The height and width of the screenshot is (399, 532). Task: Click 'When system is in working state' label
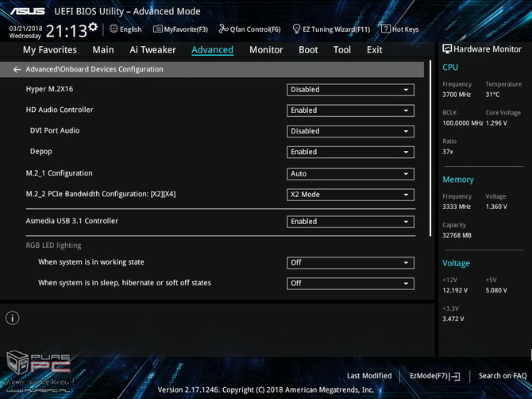tap(91, 262)
